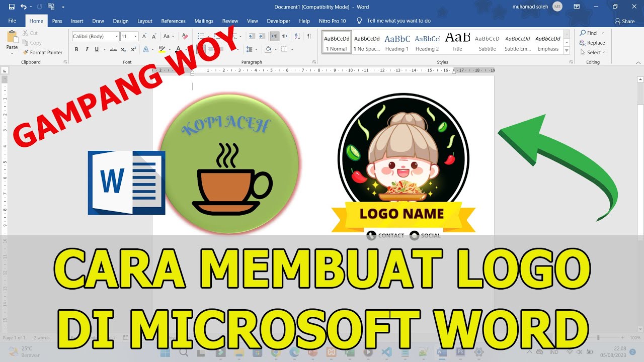644x362 pixels.
Task: Click the Cut scissors command
Action: 30,33
